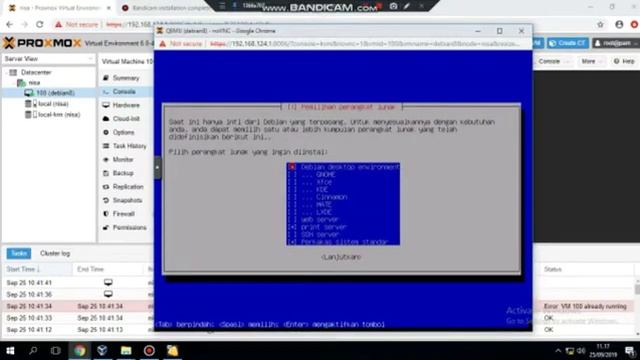Open the VM Options section
The height and width of the screenshot is (360, 640).
123,132
